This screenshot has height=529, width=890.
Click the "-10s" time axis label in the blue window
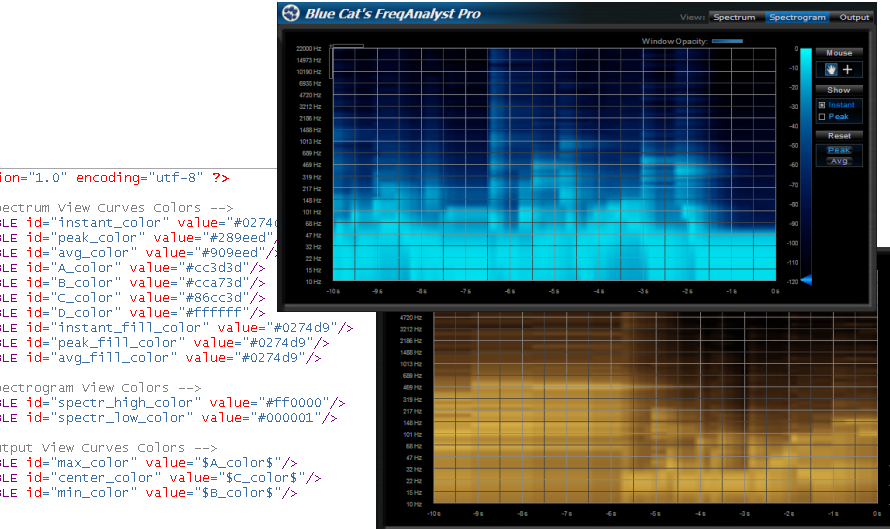pos(333,291)
